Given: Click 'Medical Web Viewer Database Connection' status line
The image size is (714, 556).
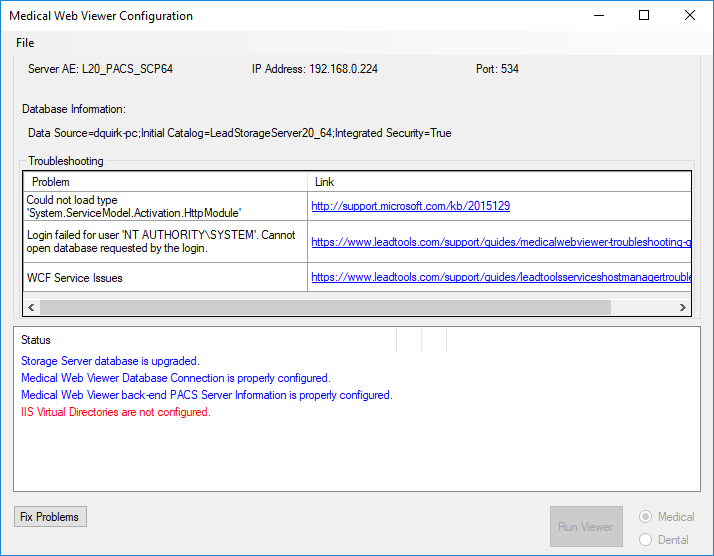Looking at the screenshot, I should point(176,378).
